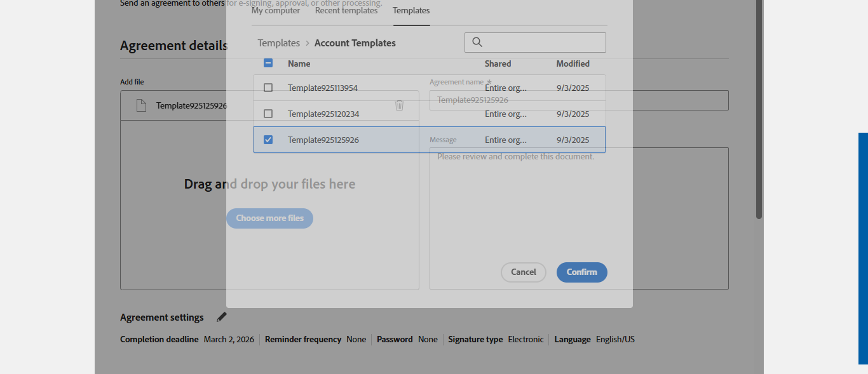Click the Modified column header

(573, 63)
